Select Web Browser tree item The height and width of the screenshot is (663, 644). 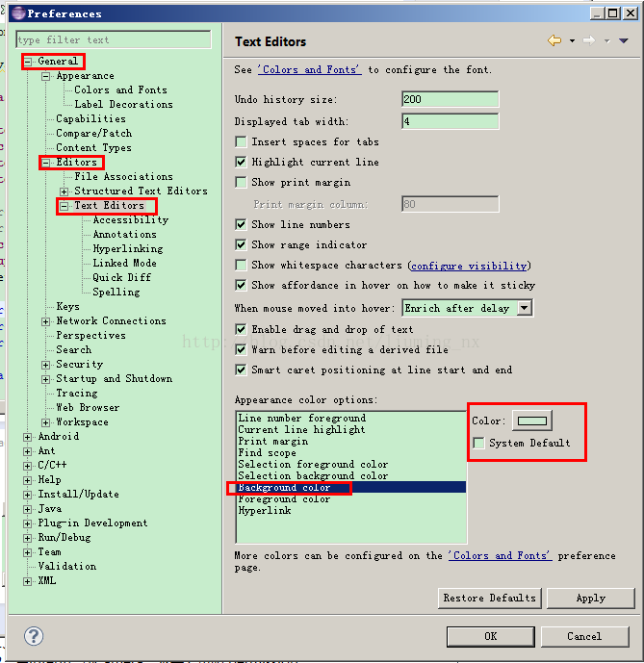click(88, 408)
